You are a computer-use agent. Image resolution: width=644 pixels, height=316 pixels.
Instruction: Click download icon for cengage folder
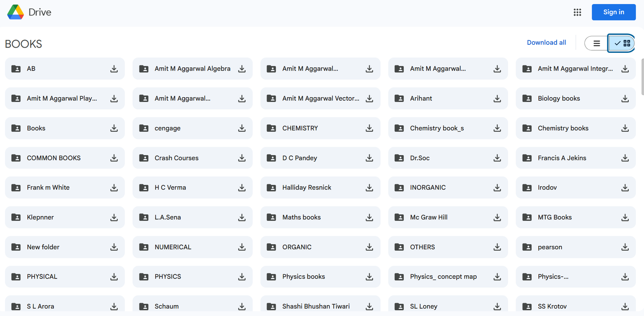(242, 128)
